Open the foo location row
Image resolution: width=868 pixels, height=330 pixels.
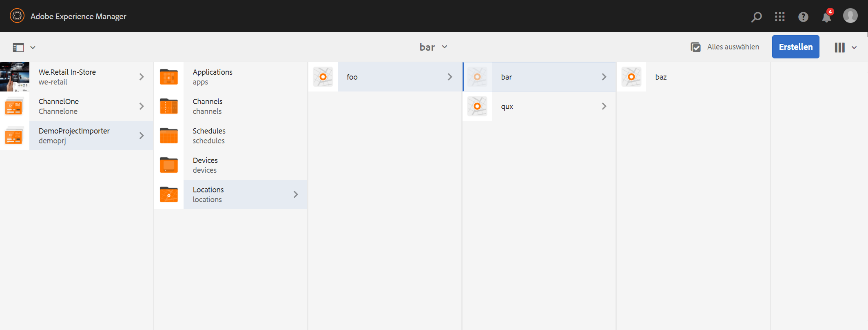[x=385, y=77]
